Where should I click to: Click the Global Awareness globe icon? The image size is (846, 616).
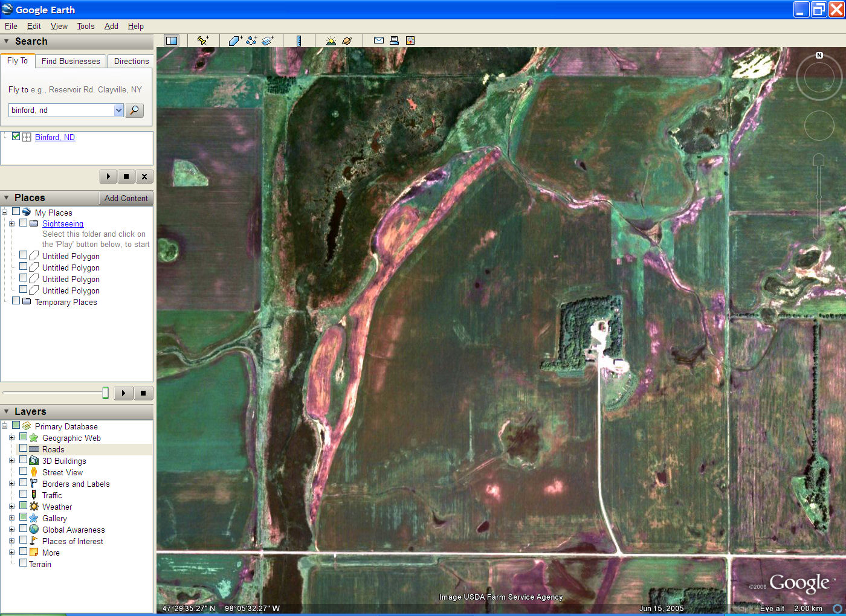coord(34,530)
